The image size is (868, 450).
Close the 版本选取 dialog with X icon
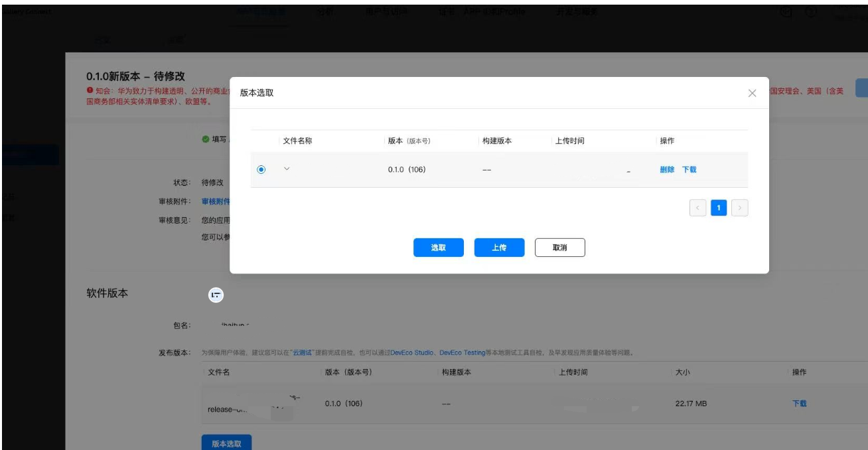point(752,94)
